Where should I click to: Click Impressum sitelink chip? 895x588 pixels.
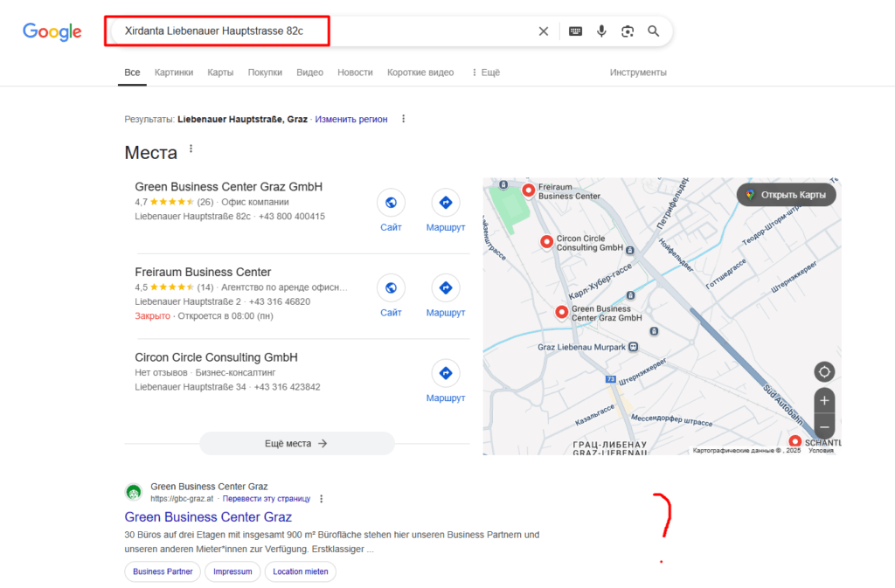pyautogui.click(x=232, y=571)
